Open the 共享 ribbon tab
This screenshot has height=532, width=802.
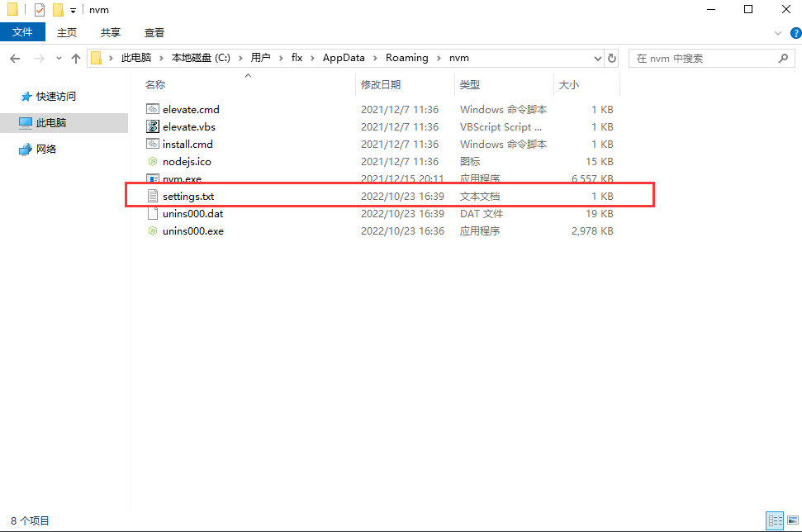[111, 33]
